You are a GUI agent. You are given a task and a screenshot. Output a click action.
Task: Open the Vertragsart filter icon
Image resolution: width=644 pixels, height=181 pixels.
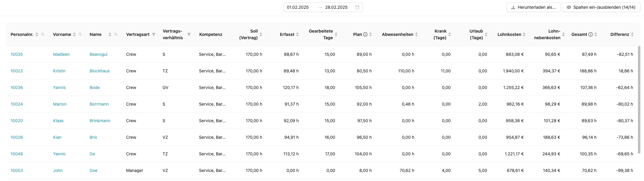pyautogui.click(x=154, y=34)
